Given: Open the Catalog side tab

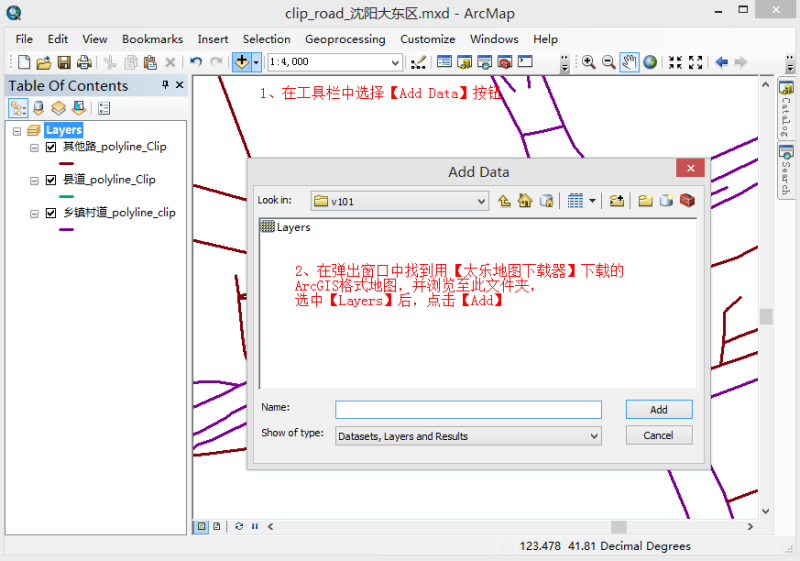Looking at the screenshot, I should (786, 108).
